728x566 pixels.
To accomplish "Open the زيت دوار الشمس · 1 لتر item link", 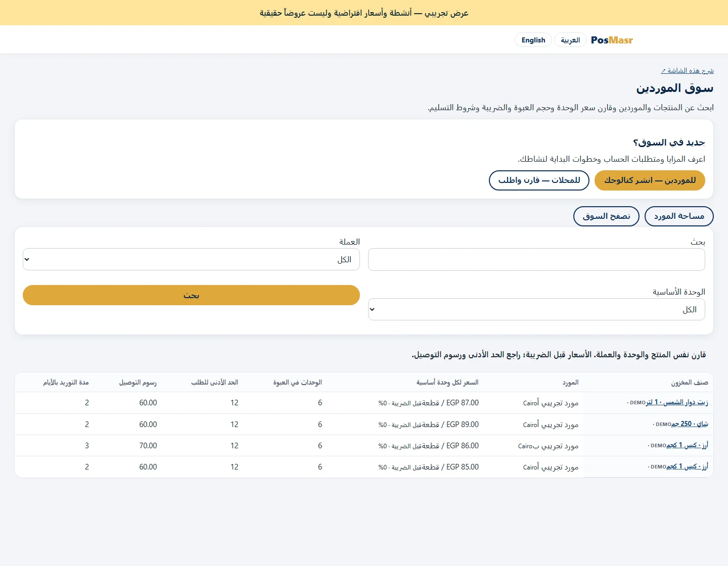I will click(x=677, y=402).
